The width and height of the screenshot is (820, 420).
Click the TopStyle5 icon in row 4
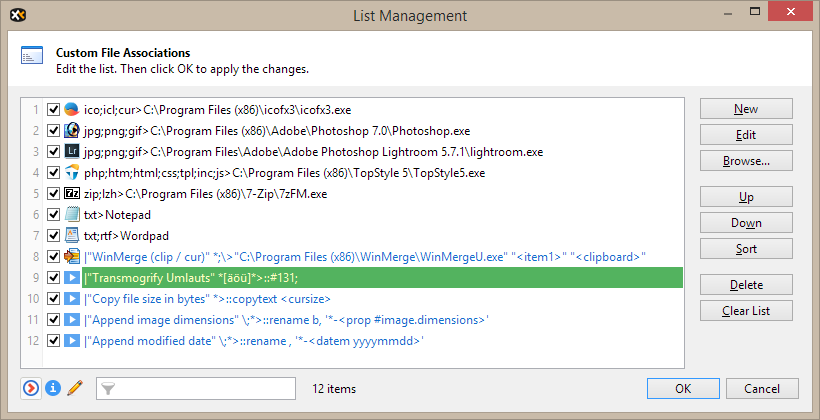(72, 172)
